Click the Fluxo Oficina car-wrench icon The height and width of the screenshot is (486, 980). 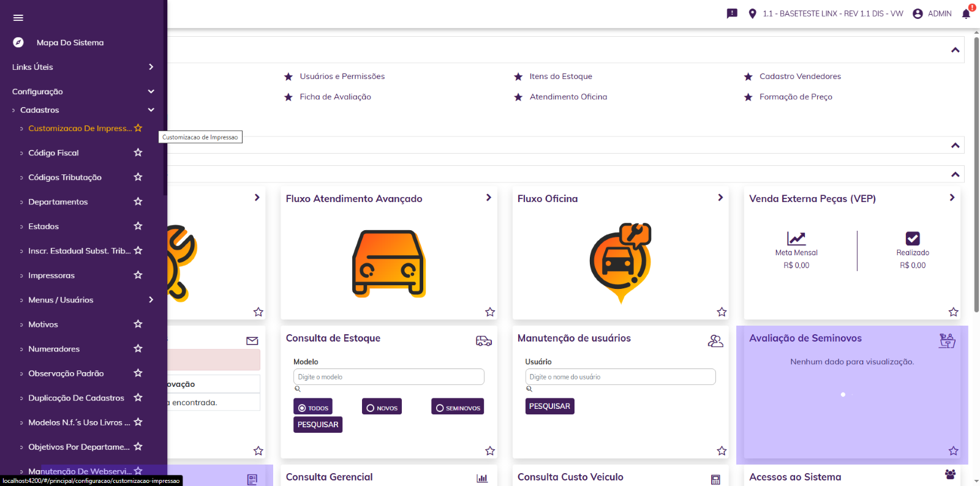click(x=620, y=262)
